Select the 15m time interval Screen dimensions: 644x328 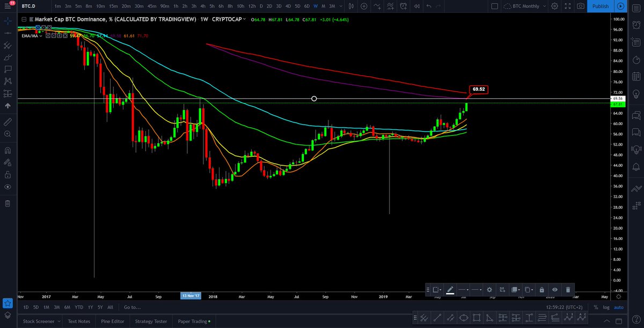tap(113, 6)
